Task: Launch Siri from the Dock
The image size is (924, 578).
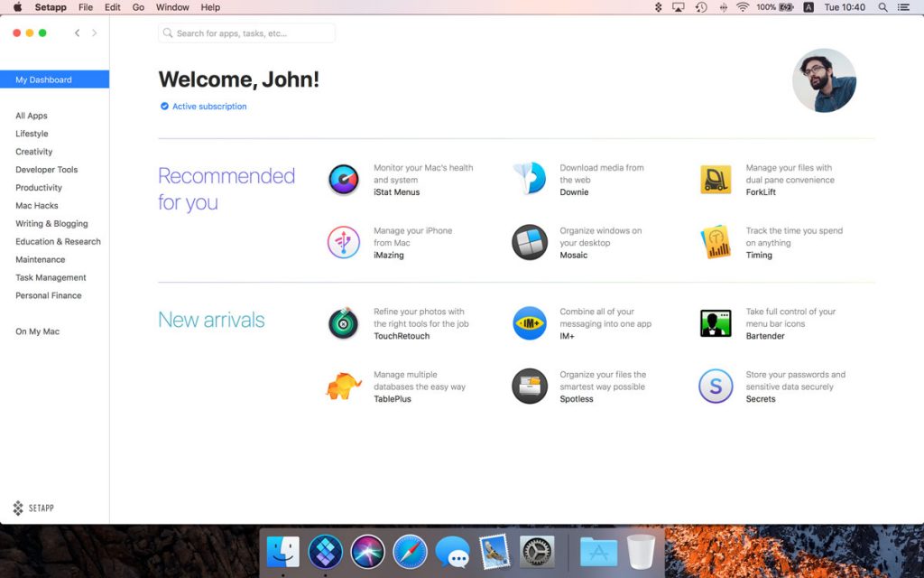Action: click(x=368, y=552)
